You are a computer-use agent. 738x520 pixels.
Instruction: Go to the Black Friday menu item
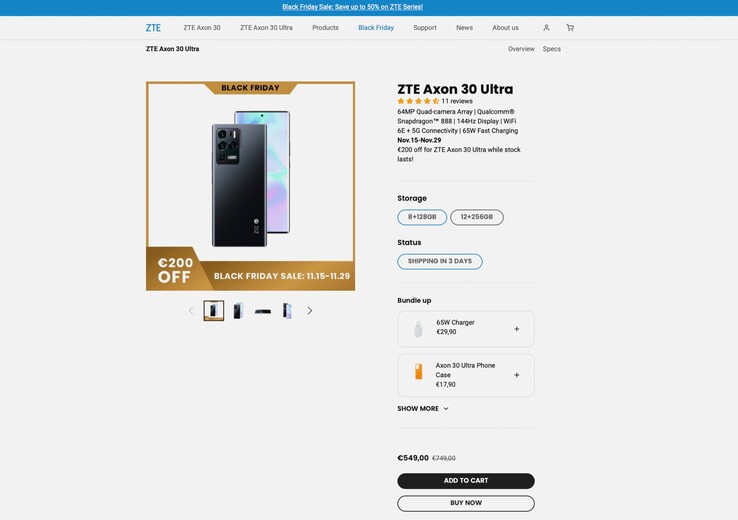pos(376,28)
